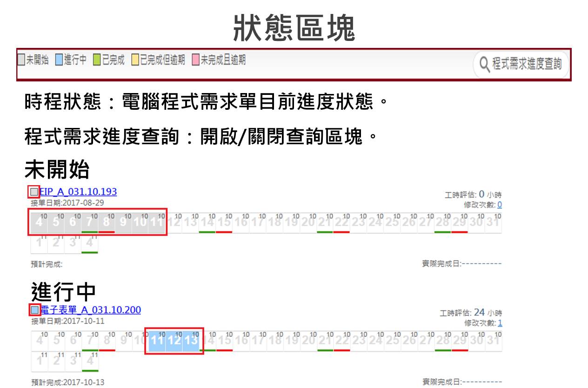The height and width of the screenshot is (388, 588).
Task: Click day 31 in the EIP timeline
Action: coord(493,222)
